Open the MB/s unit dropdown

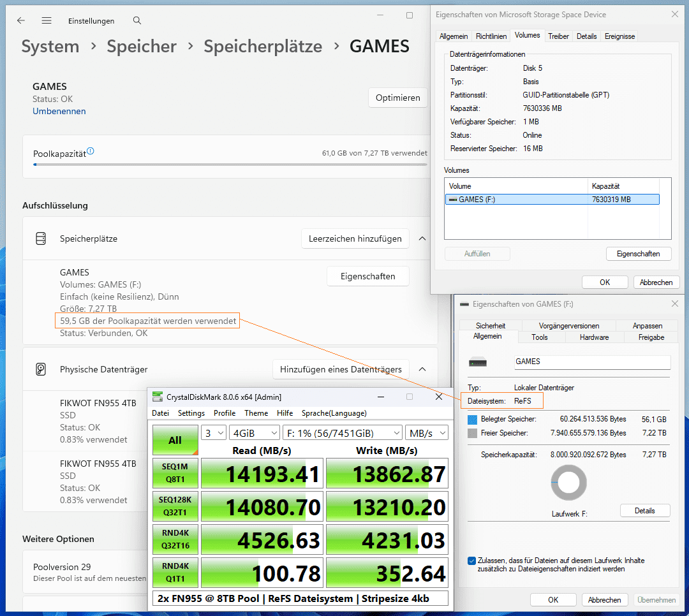pos(427,433)
